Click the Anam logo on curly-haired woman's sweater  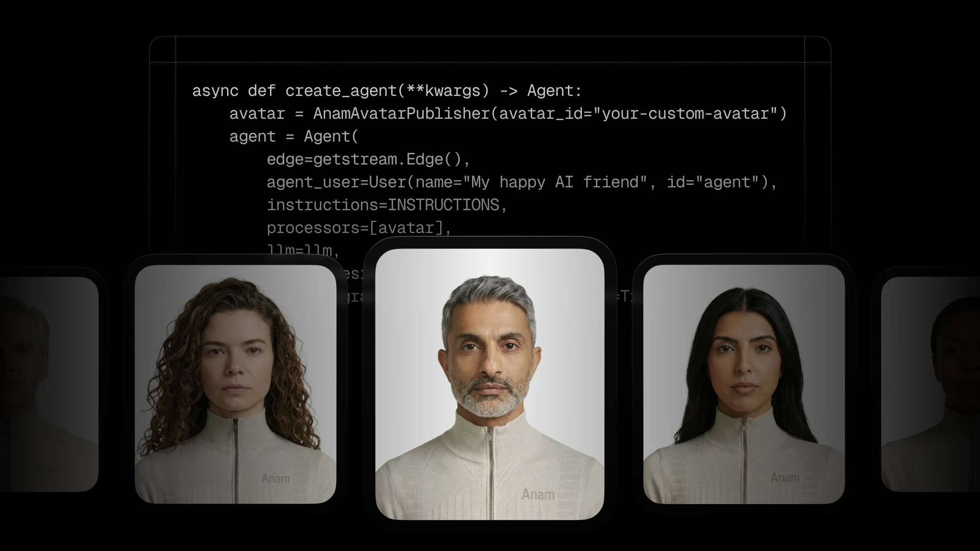(x=276, y=478)
